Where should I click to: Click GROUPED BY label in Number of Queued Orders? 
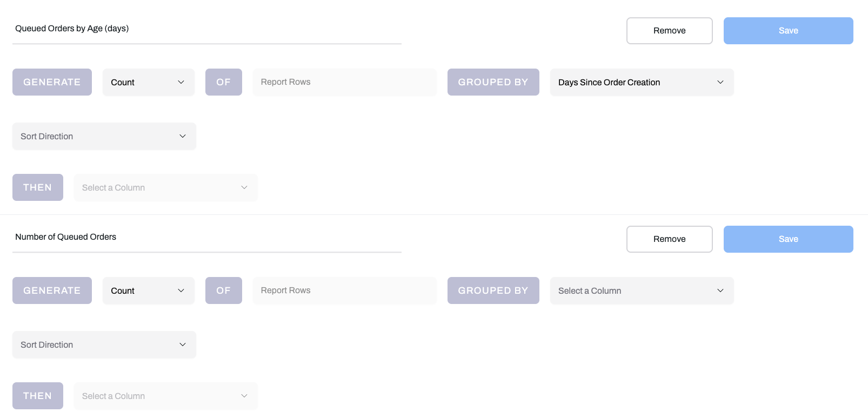coord(493,290)
